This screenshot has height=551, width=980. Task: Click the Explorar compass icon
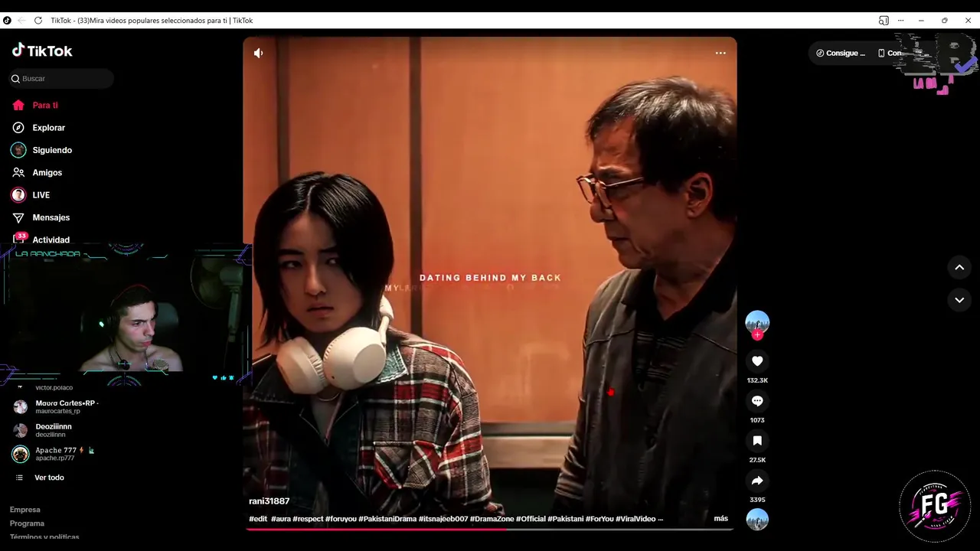(18, 128)
